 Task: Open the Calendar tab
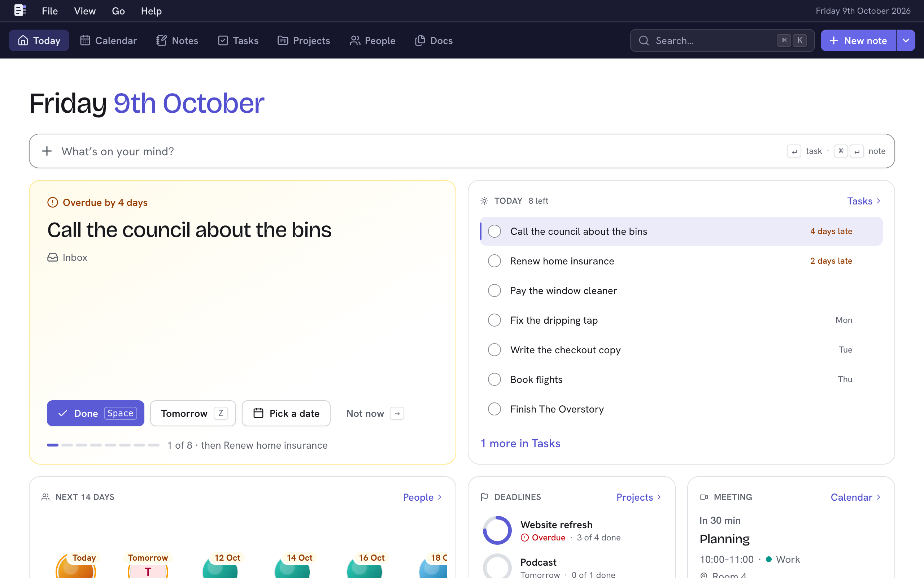pyautogui.click(x=108, y=40)
